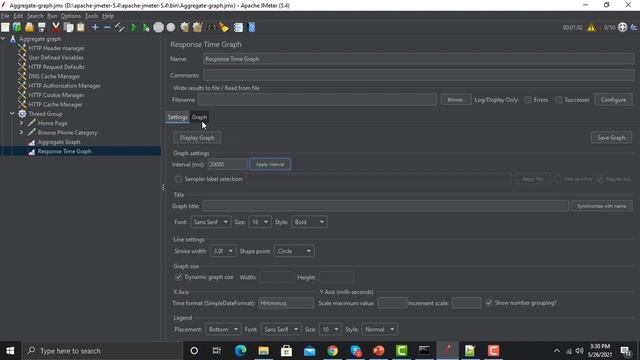Viewport: 640px width, 360px height.
Task: Click the Apply interval button
Action: pyautogui.click(x=270, y=164)
